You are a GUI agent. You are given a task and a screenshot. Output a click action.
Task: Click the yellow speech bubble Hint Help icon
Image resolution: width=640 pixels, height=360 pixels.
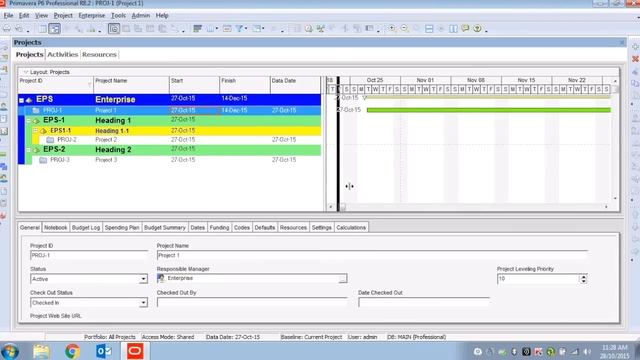tap(465, 29)
